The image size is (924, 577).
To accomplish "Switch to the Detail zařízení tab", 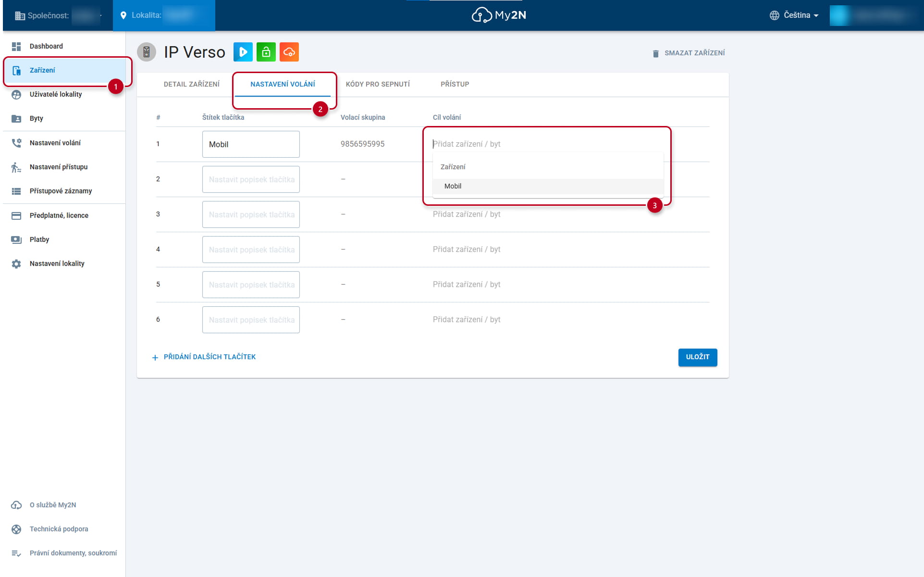I will [192, 84].
